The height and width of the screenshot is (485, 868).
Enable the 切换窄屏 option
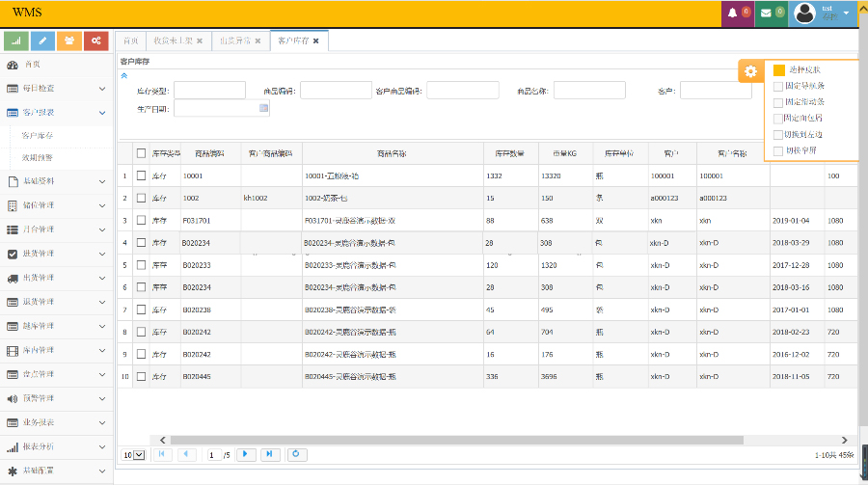(778, 150)
